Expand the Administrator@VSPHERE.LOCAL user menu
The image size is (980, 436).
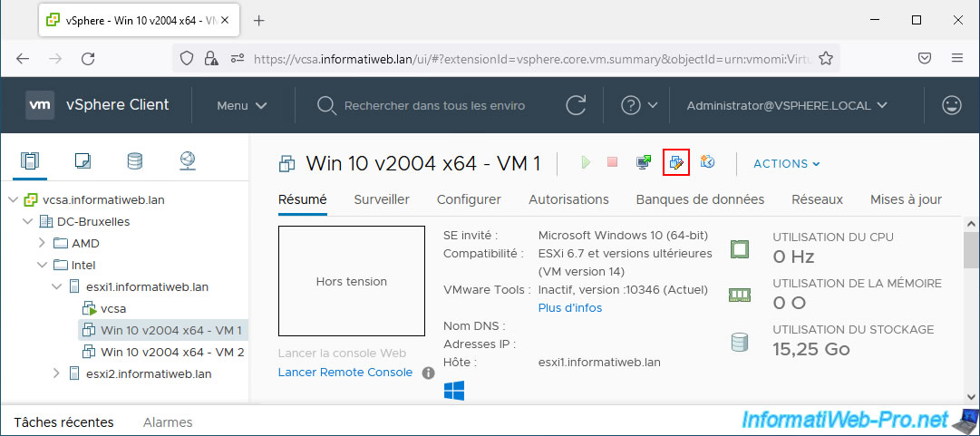tap(786, 105)
